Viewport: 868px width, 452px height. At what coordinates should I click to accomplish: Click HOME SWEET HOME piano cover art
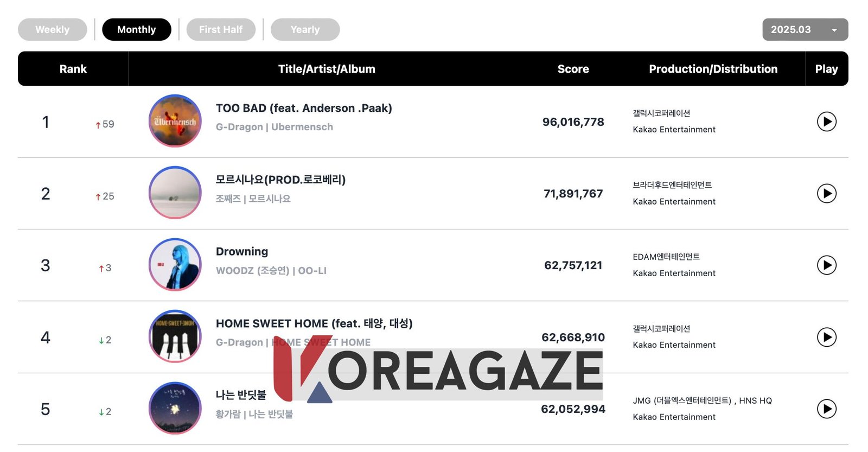[x=175, y=336]
